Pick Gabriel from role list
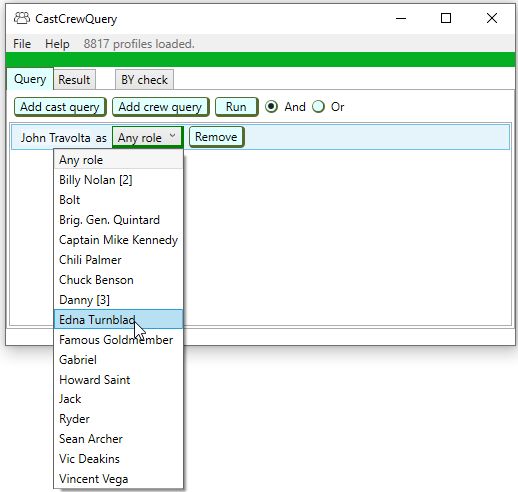The height and width of the screenshot is (492, 518). click(118, 360)
